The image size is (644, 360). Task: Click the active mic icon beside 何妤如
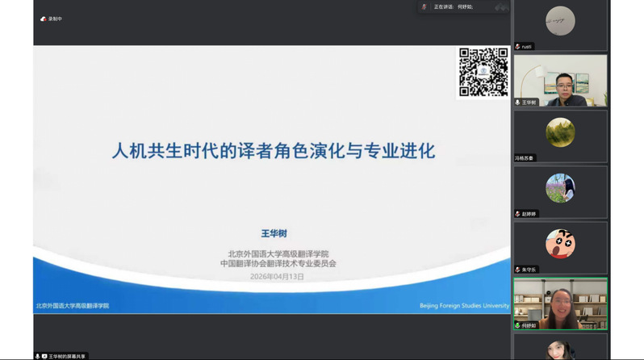tap(518, 325)
